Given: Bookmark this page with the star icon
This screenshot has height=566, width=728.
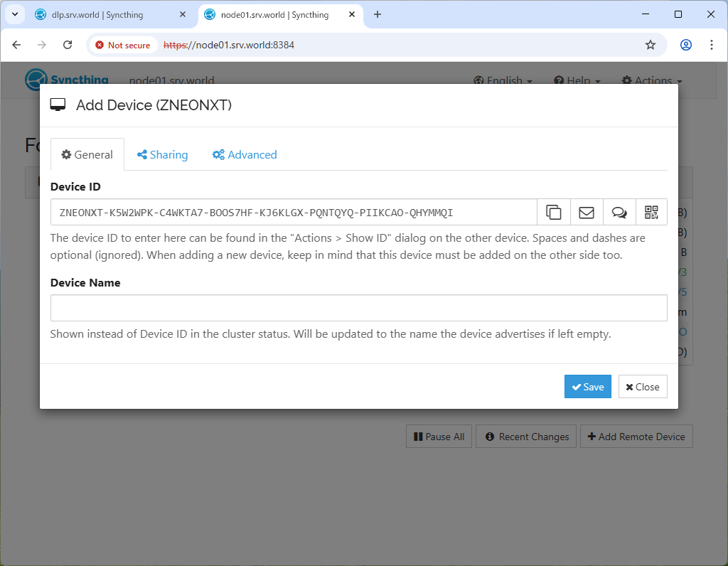Looking at the screenshot, I should click(651, 45).
